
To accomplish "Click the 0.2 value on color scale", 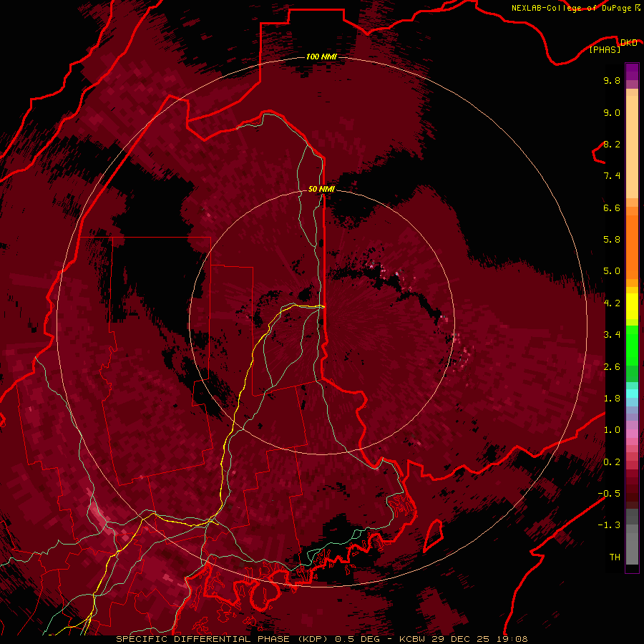I will [612, 462].
